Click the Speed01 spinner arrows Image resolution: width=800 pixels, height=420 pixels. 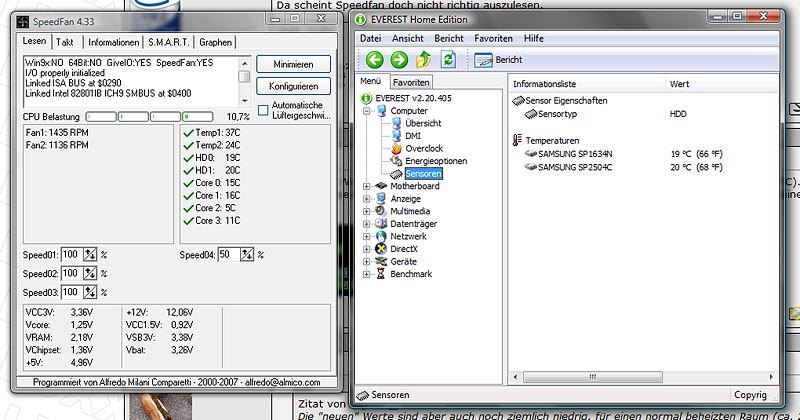coord(90,254)
